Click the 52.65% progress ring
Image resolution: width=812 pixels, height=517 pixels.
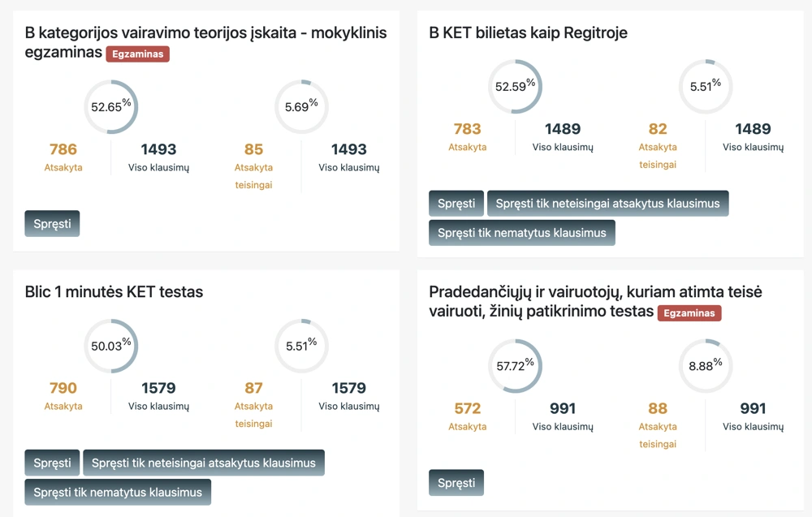(x=111, y=106)
